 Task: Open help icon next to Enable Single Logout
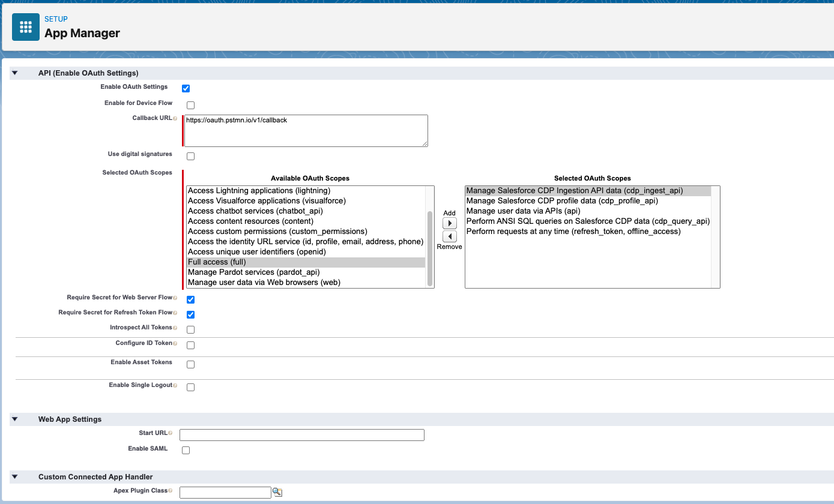[175, 385]
